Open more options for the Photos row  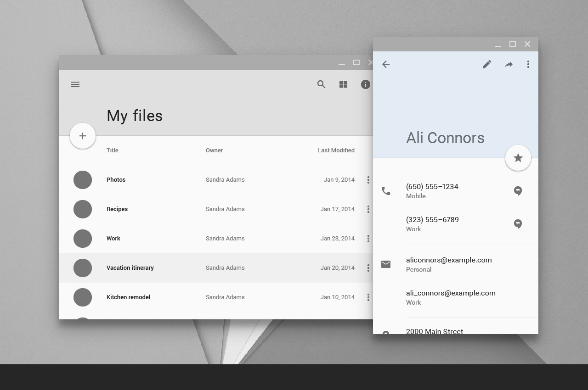[x=368, y=180]
